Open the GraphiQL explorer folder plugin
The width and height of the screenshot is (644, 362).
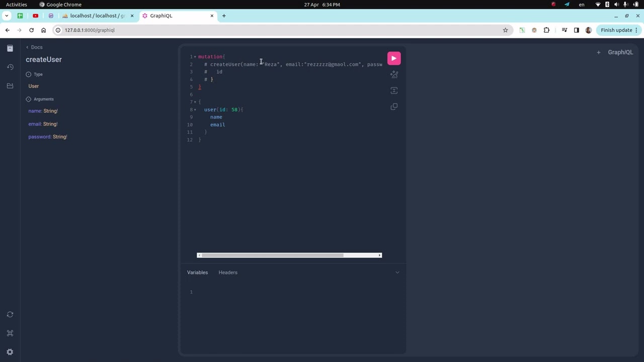pos(10,86)
